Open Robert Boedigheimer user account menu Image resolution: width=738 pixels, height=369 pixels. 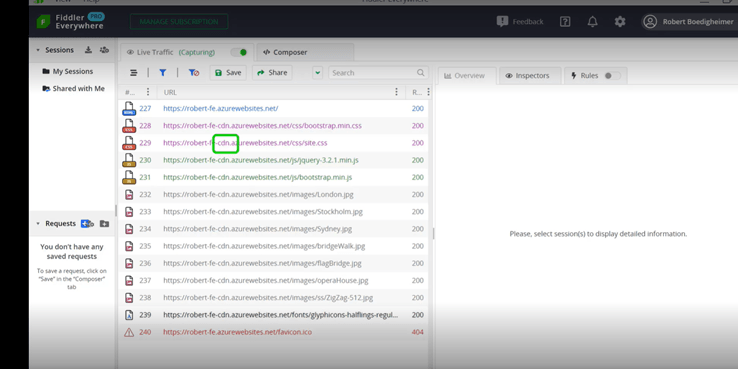(x=688, y=22)
